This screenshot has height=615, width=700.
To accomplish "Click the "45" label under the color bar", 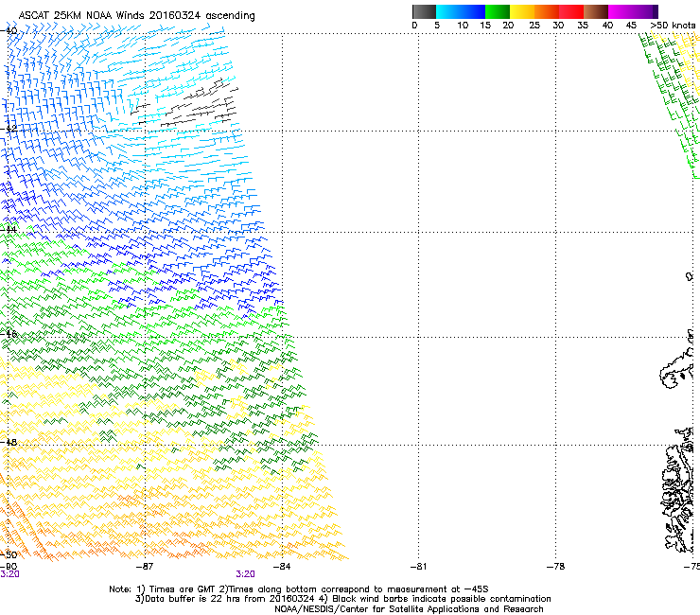I will pyautogui.click(x=631, y=26).
